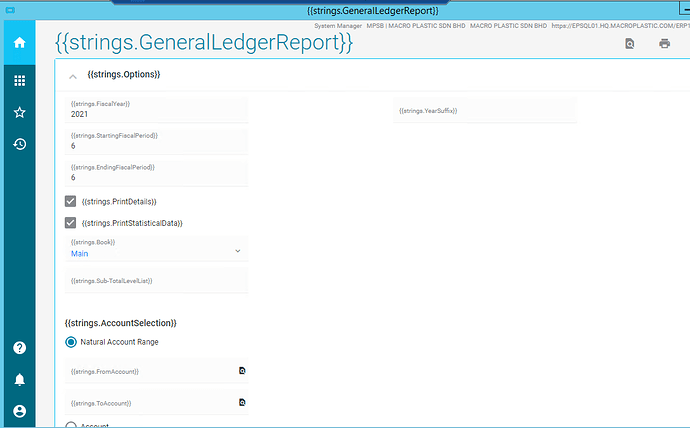Click the window icon in title bar
Viewport: 690px width, 428px height.
10,10
